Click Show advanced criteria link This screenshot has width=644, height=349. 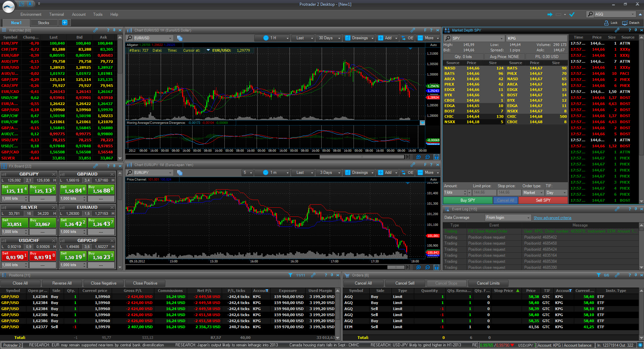click(x=552, y=218)
